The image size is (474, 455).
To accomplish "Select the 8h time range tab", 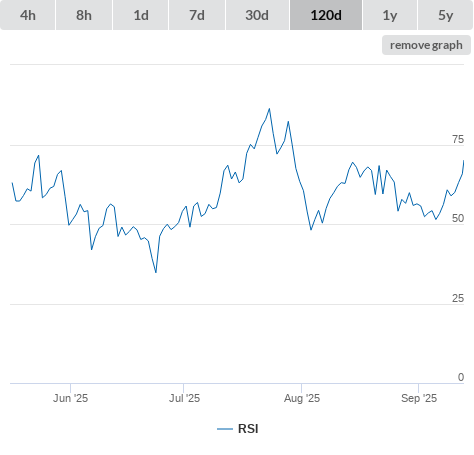I will click(x=84, y=15).
